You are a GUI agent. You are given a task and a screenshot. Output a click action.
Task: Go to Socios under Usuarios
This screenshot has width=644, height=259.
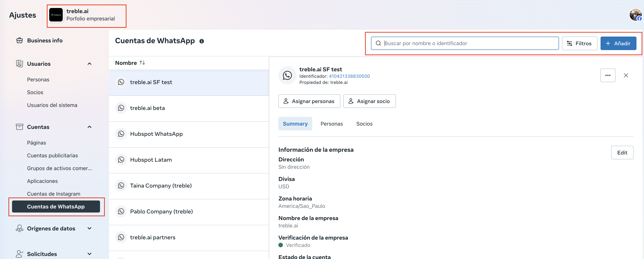tap(35, 92)
